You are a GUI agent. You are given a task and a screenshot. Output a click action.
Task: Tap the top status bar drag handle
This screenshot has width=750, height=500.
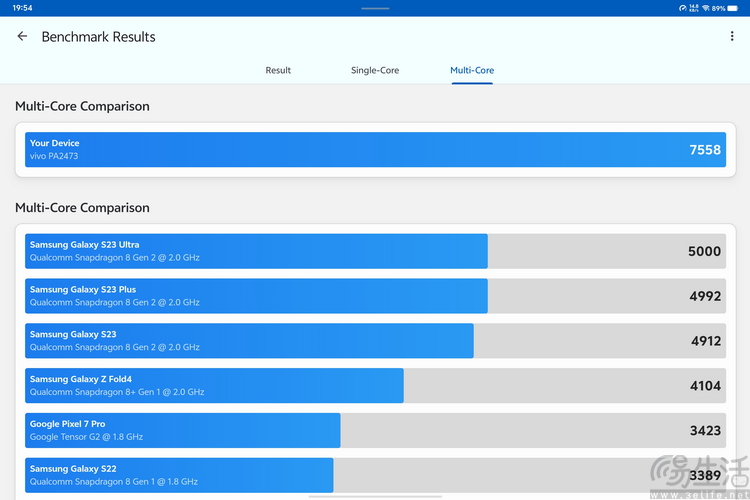click(x=375, y=8)
